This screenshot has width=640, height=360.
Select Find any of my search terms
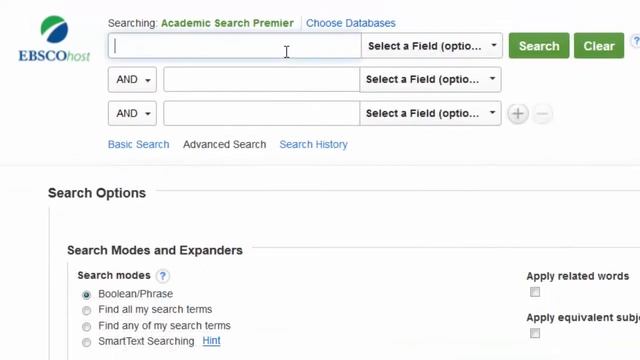point(86,327)
